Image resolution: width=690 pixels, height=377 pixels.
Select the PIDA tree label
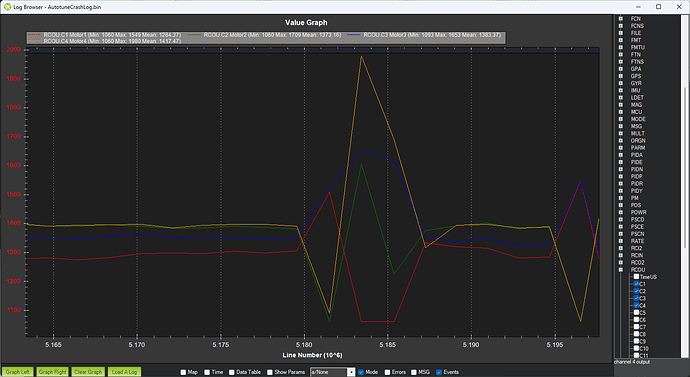pyautogui.click(x=637, y=155)
